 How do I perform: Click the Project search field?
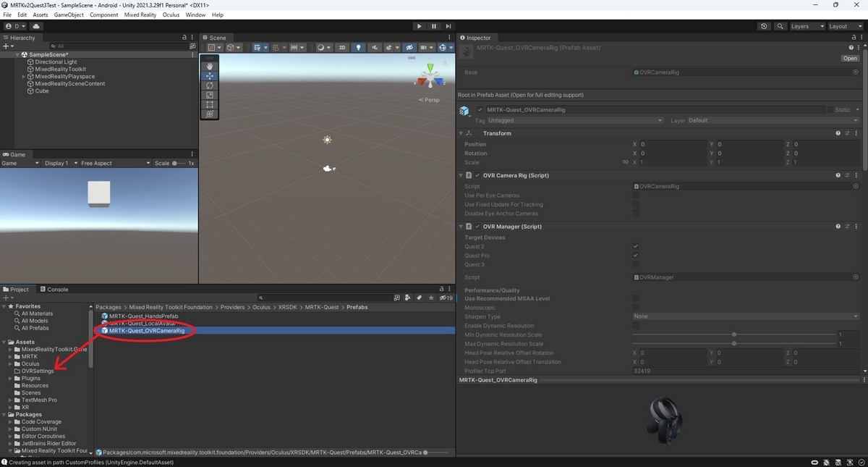coord(324,298)
